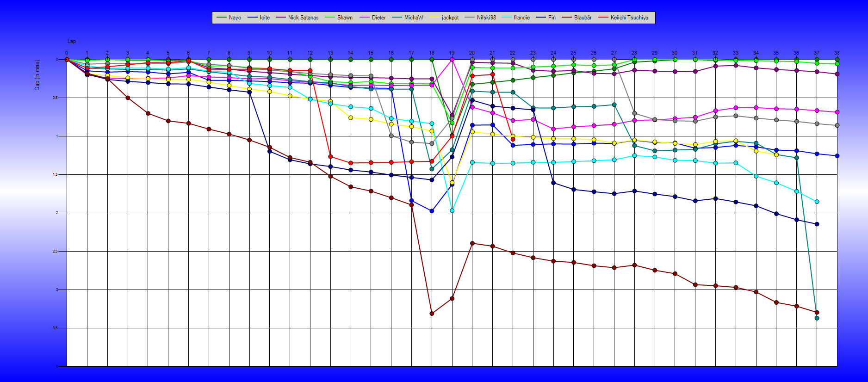Click lap number 14 on the top axis
This screenshot has height=382, width=868.
(x=350, y=53)
